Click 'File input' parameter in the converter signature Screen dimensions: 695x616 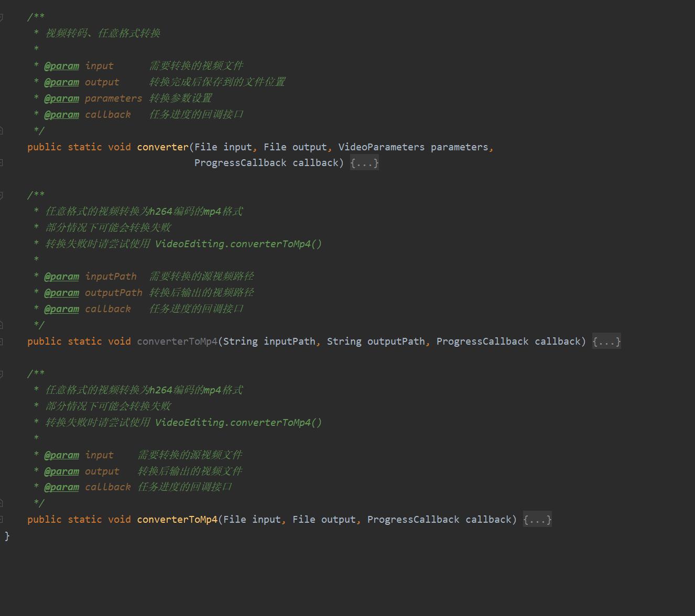pos(223,147)
